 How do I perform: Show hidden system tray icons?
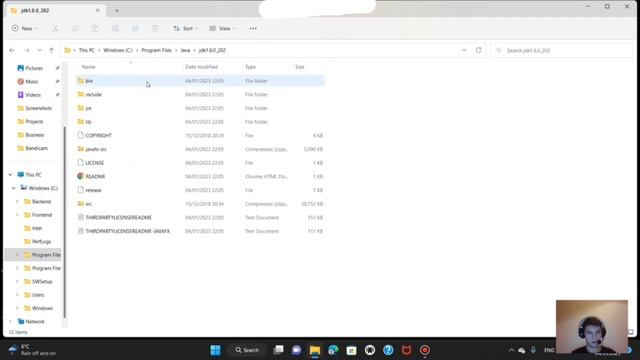click(x=511, y=350)
